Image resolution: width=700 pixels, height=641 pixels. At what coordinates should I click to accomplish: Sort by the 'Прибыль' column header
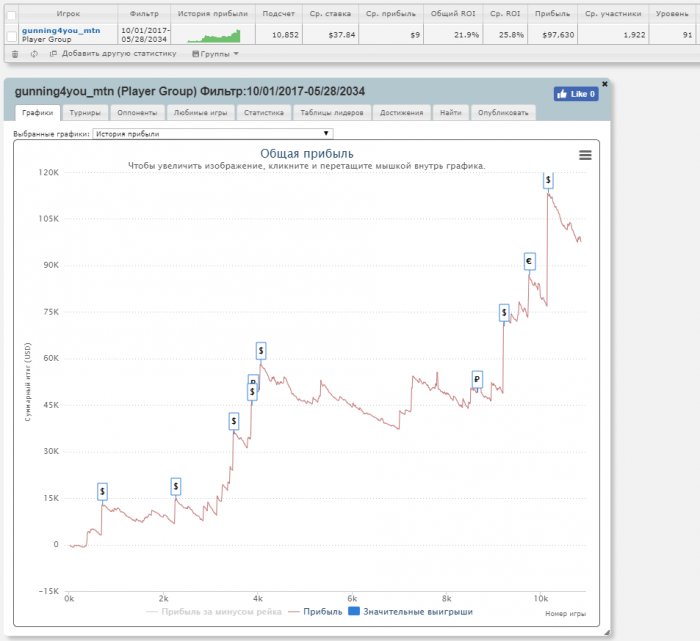coord(552,14)
